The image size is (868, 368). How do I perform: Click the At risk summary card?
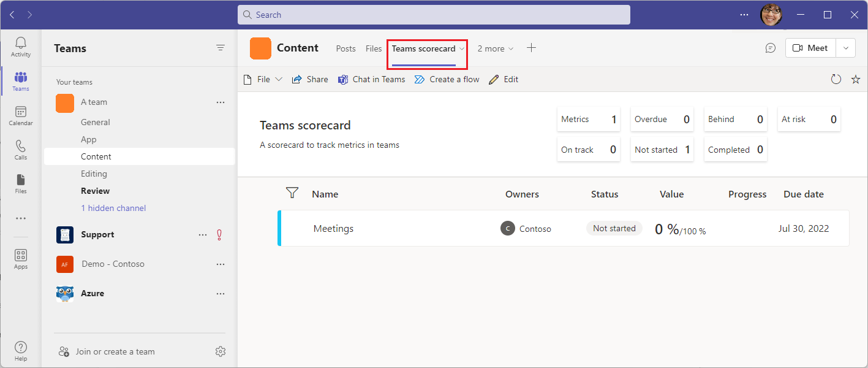point(809,119)
